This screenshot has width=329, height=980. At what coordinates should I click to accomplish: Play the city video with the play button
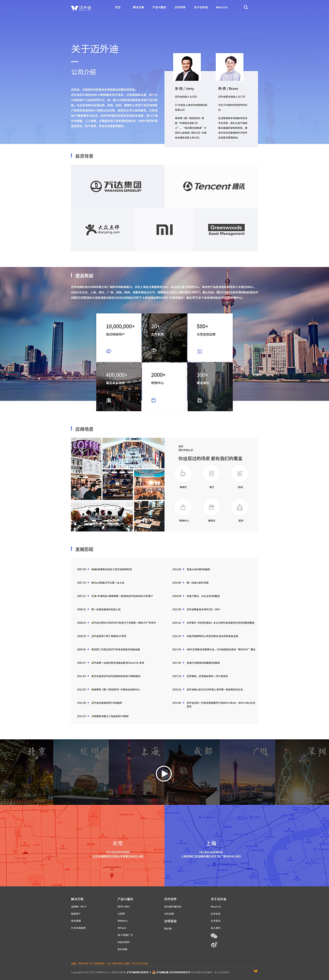(x=164, y=774)
